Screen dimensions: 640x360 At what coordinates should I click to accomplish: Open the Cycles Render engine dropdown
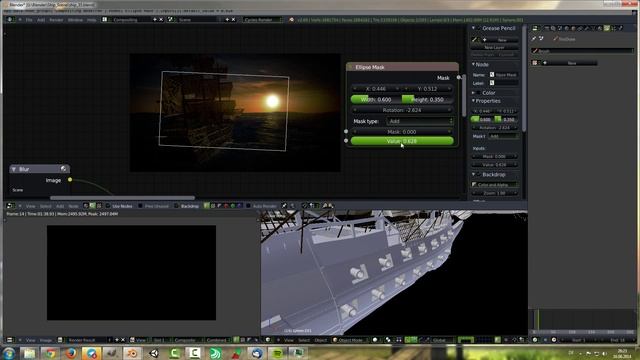point(262,20)
